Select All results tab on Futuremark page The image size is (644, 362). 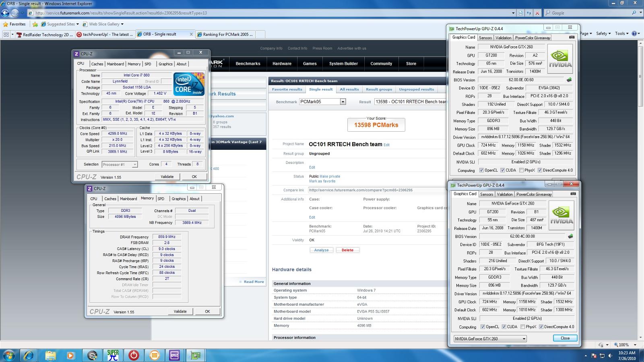coord(349,89)
